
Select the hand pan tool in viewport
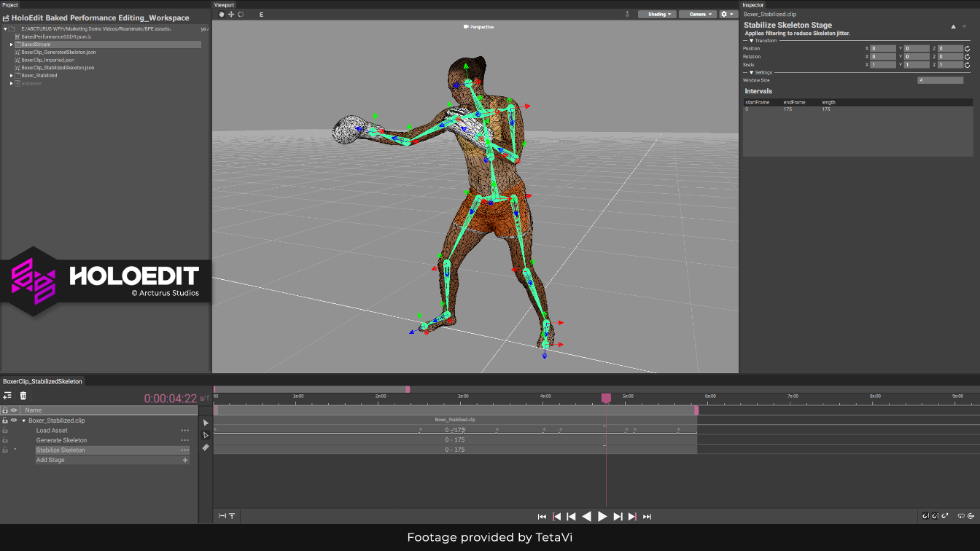(x=222, y=14)
